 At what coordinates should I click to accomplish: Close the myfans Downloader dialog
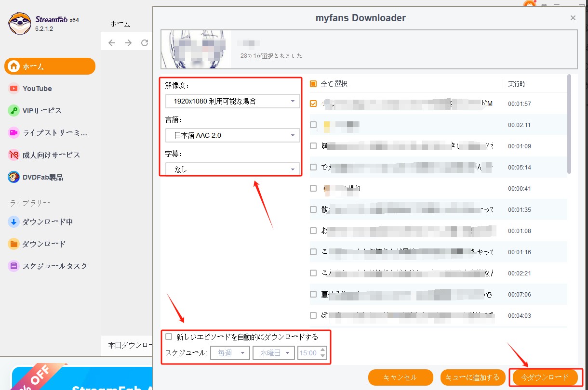(x=573, y=18)
